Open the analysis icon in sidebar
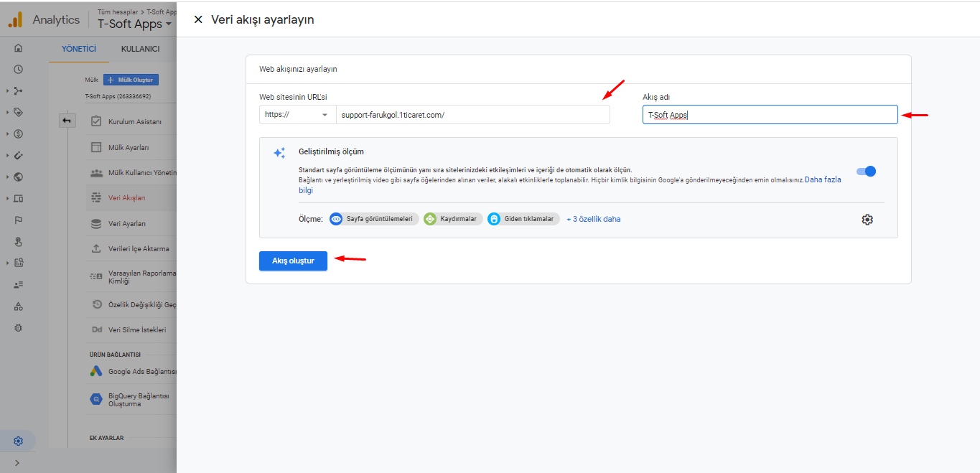 [19, 263]
